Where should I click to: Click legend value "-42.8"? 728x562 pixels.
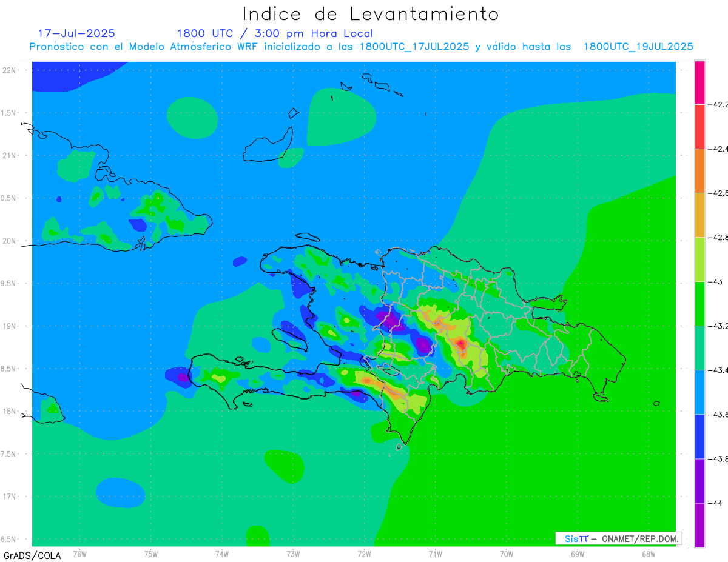pyautogui.click(x=718, y=237)
